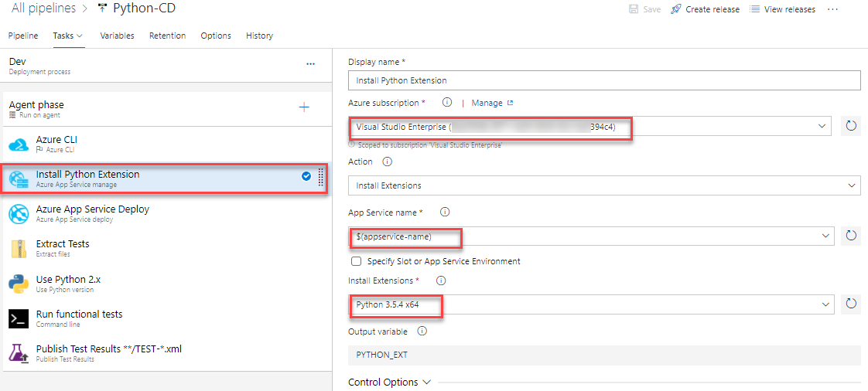Select the Extract Tests task
This screenshot has height=391, width=868.
[166, 249]
